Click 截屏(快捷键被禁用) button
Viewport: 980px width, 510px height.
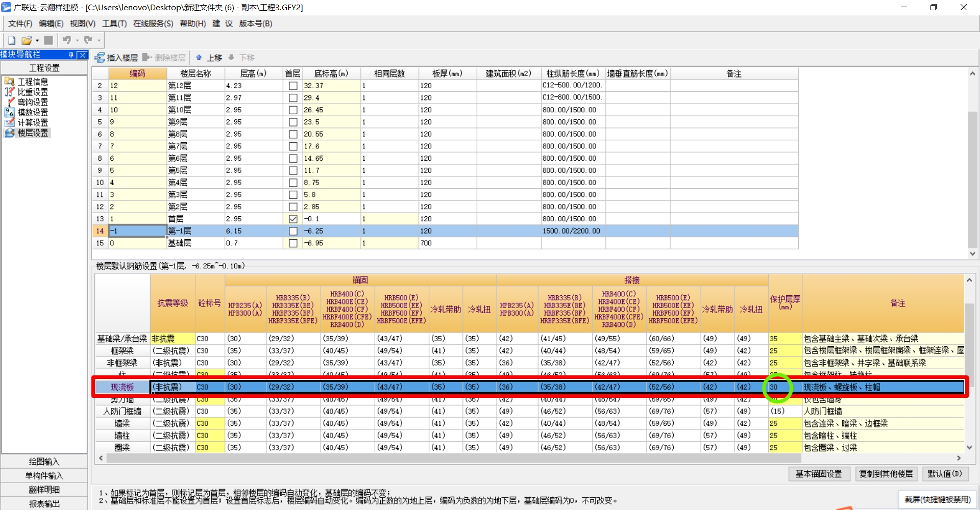[937, 499]
